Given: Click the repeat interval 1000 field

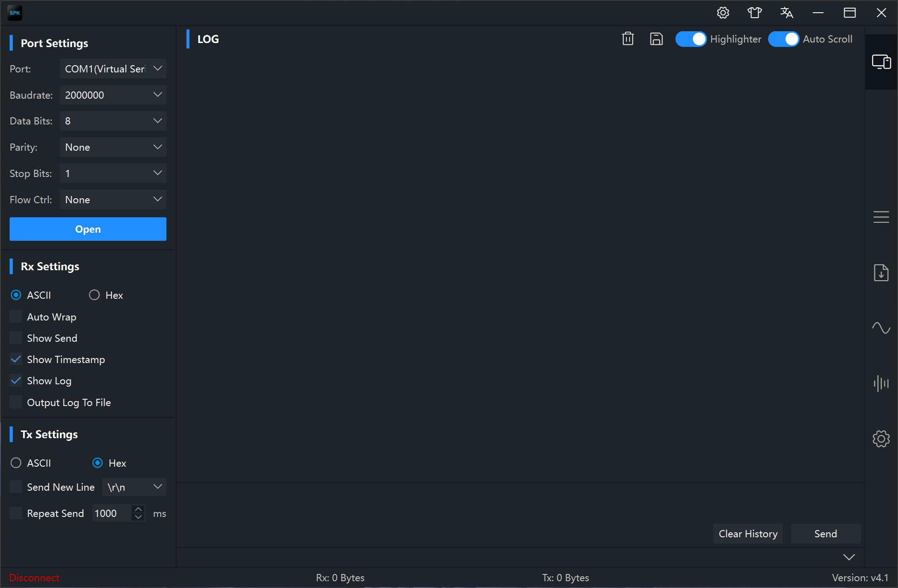Looking at the screenshot, I should tap(112, 513).
